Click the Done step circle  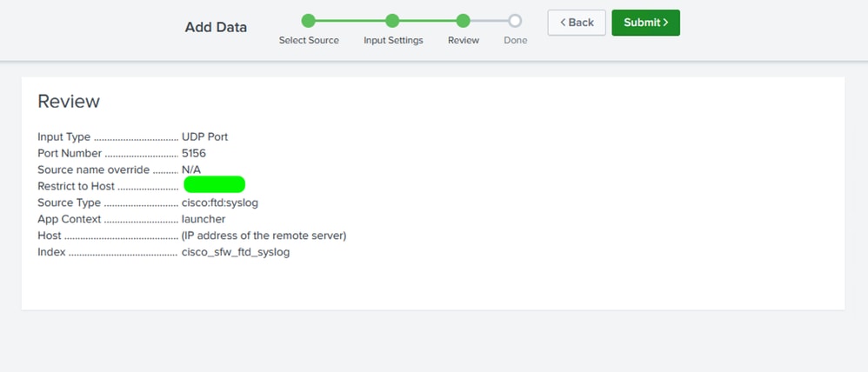[515, 21]
